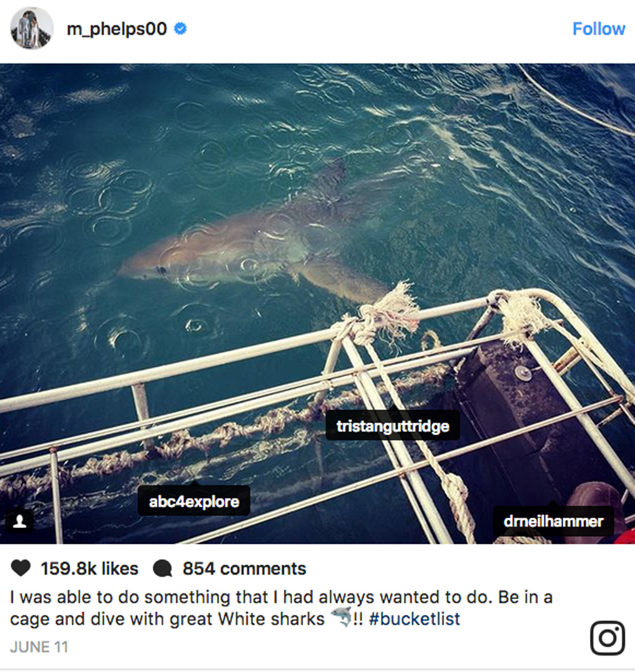Open the drneilhammer photo tag
This screenshot has height=672, width=635.
point(553,521)
